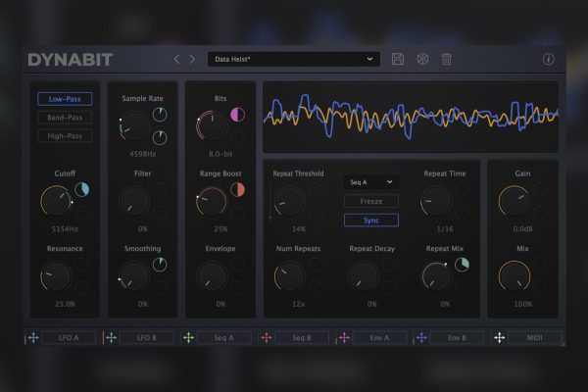Image resolution: width=588 pixels, height=392 pixels.
Task: Click the Mix knob
Action: tap(514, 276)
